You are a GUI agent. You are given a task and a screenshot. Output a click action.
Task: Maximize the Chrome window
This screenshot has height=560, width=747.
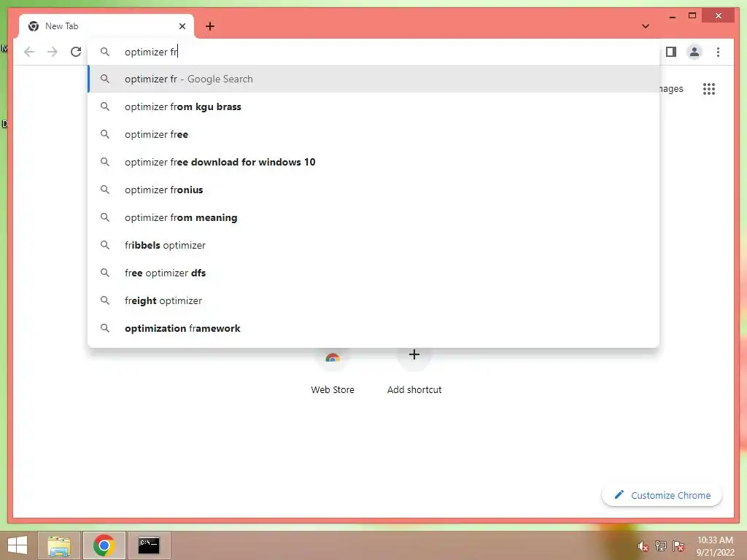(x=692, y=16)
